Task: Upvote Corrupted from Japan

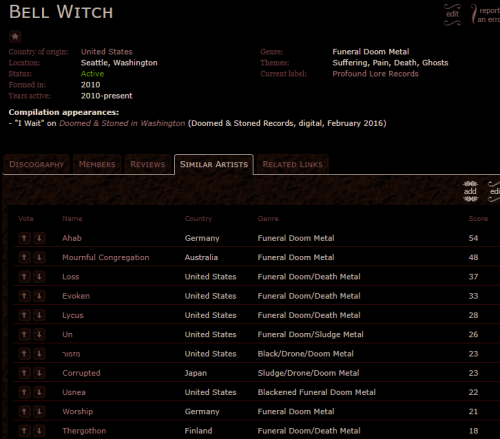Action: click(x=24, y=373)
